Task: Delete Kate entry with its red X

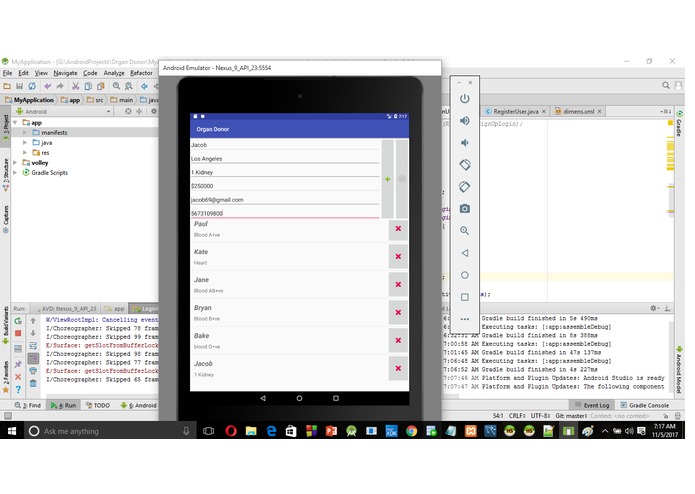Action: tap(398, 257)
